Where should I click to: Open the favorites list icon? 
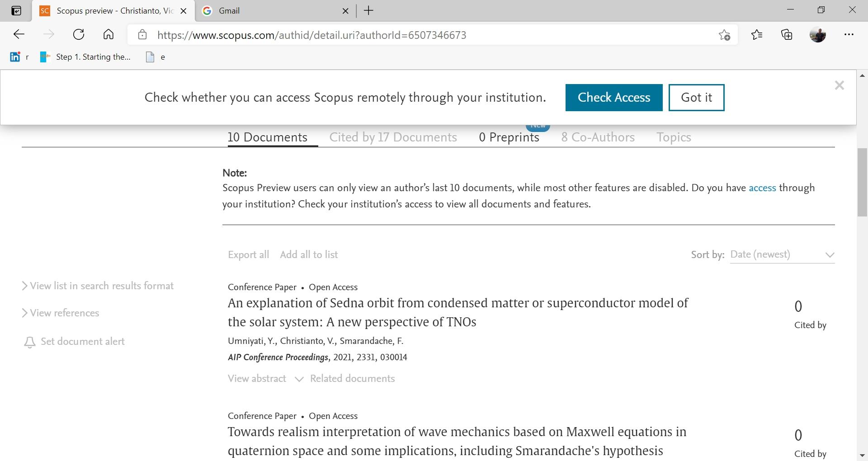click(x=757, y=35)
